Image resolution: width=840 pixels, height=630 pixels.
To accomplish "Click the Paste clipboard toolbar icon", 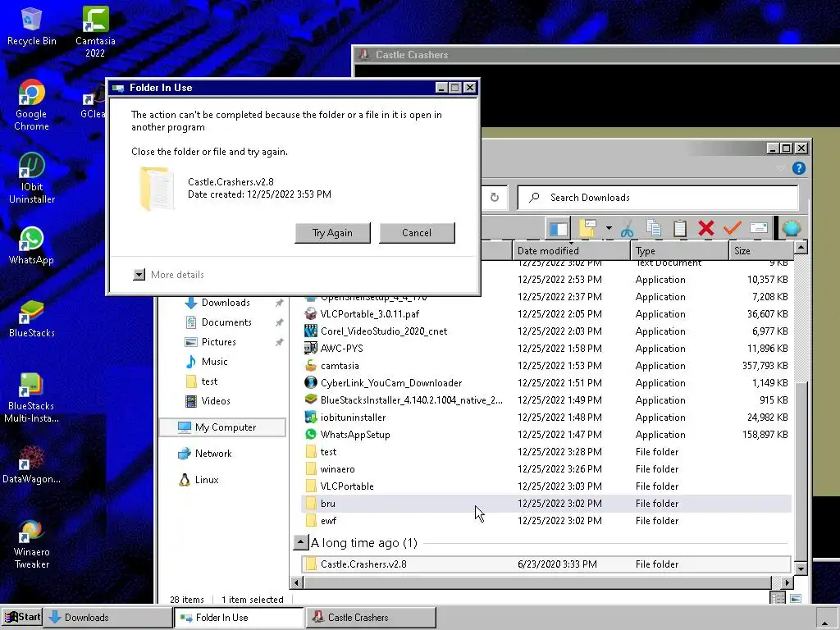I will click(680, 229).
